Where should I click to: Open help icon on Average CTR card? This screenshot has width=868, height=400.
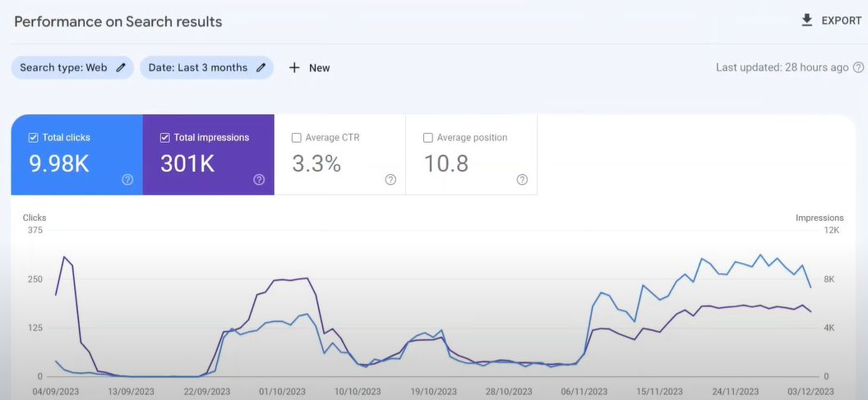pos(390,179)
